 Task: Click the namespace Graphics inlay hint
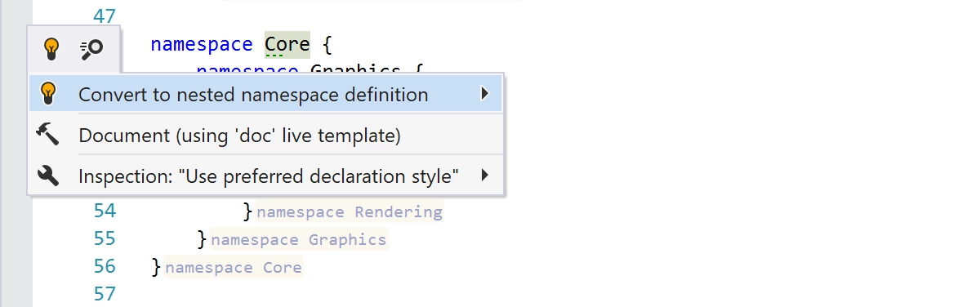coord(298,240)
